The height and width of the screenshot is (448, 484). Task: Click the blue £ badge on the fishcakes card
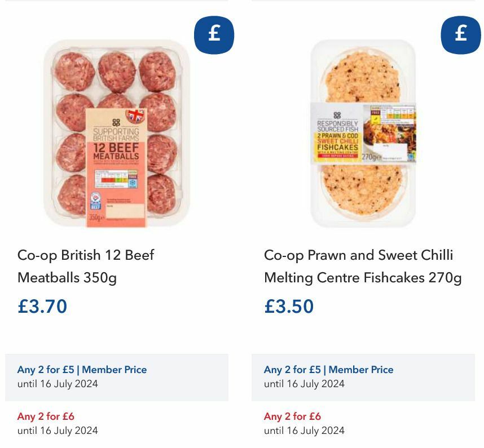[x=460, y=34]
